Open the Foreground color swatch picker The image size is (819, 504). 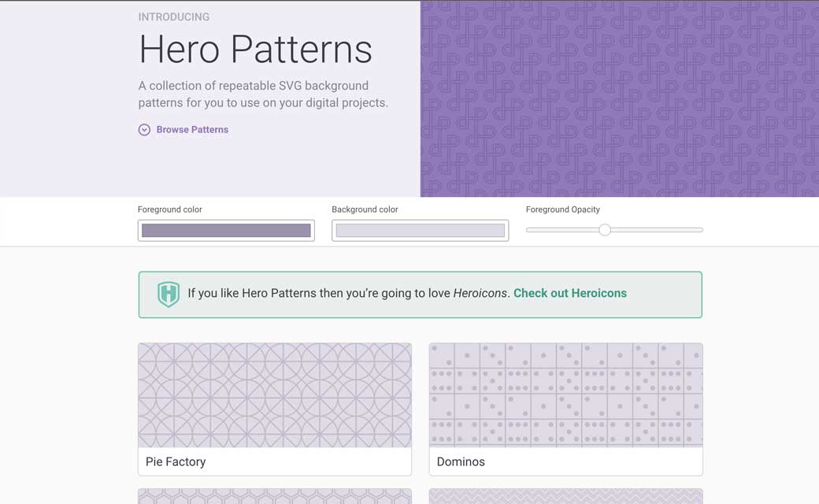[x=226, y=230]
